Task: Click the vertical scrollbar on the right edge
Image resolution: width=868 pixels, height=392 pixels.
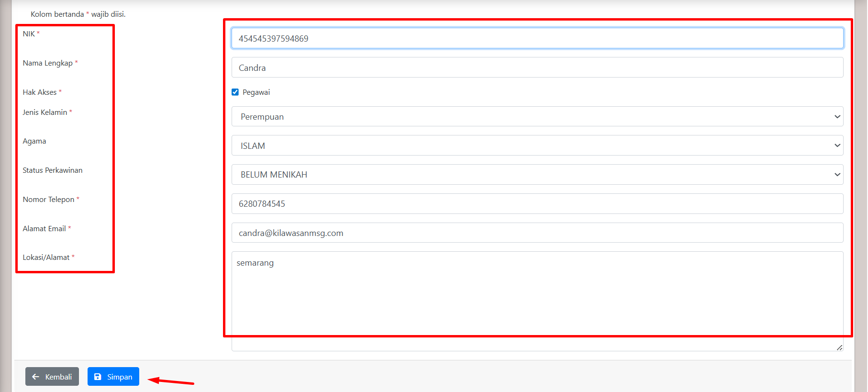Action: 860,191
